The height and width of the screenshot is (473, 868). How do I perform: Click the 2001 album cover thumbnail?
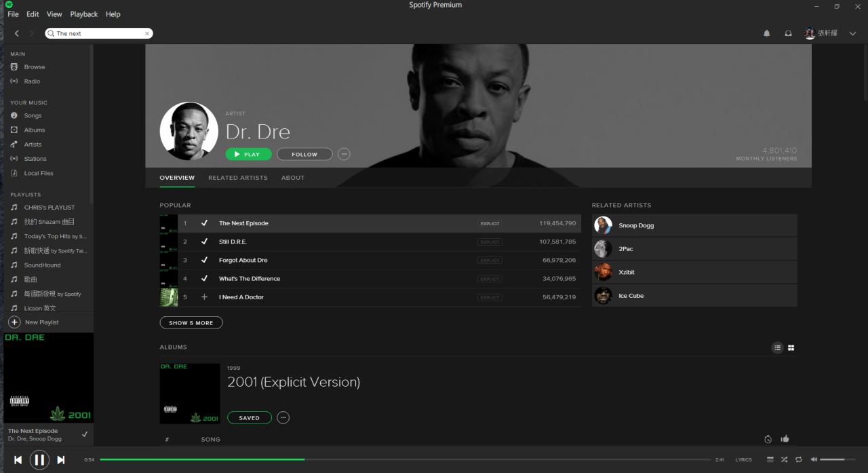coord(190,394)
